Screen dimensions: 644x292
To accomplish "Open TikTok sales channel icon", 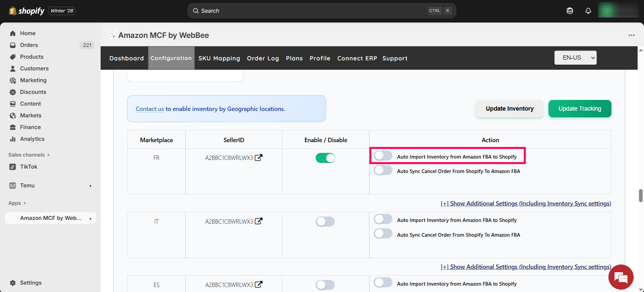I will 13,167.
